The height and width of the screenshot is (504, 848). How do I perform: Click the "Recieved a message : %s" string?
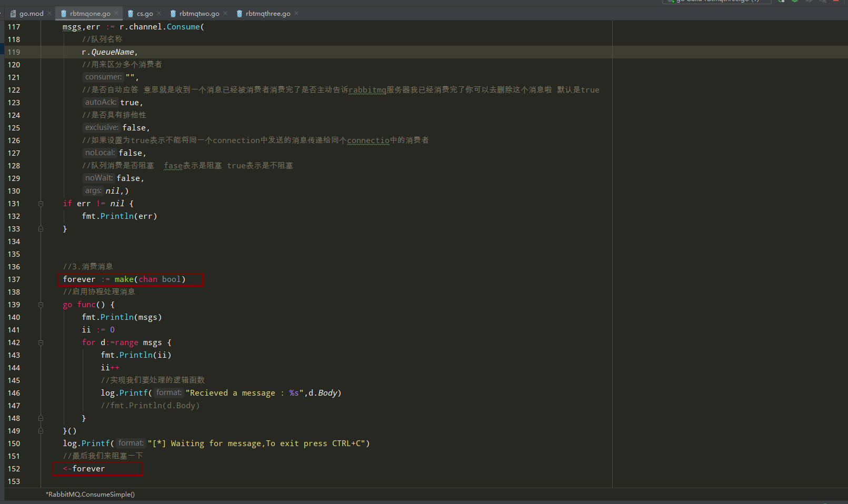pyautogui.click(x=245, y=393)
